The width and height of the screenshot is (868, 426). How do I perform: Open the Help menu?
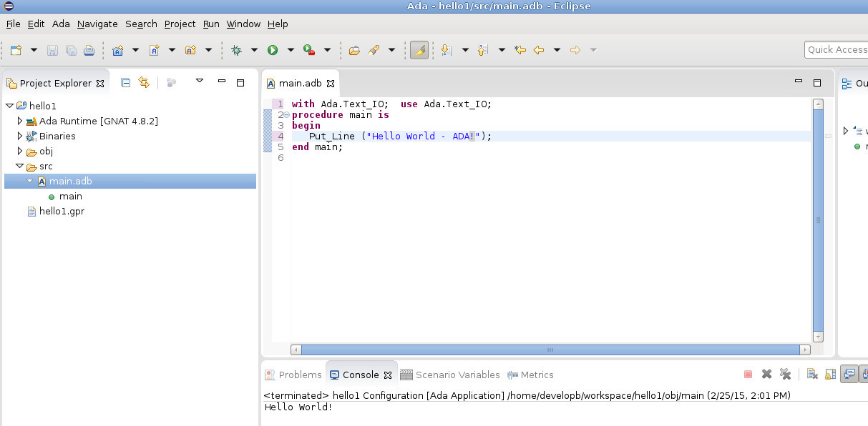278,24
